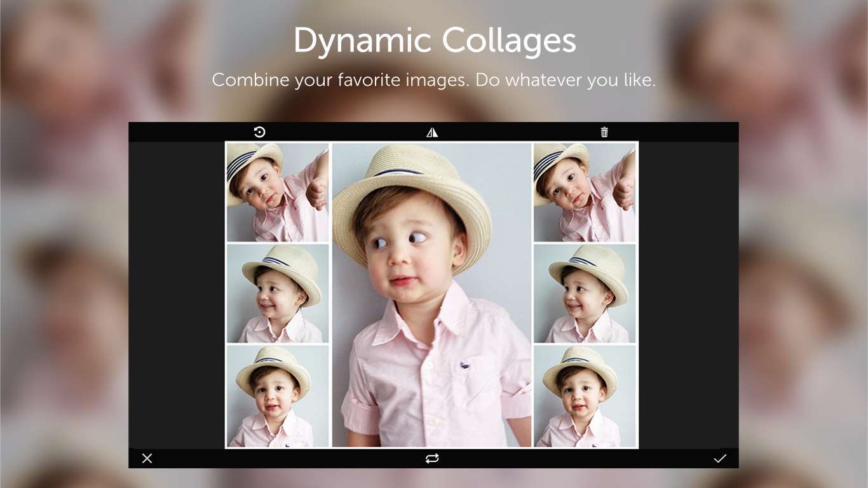Confirm the collage with checkmark icon
This screenshot has height=488, width=868.
(x=719, y=458)
